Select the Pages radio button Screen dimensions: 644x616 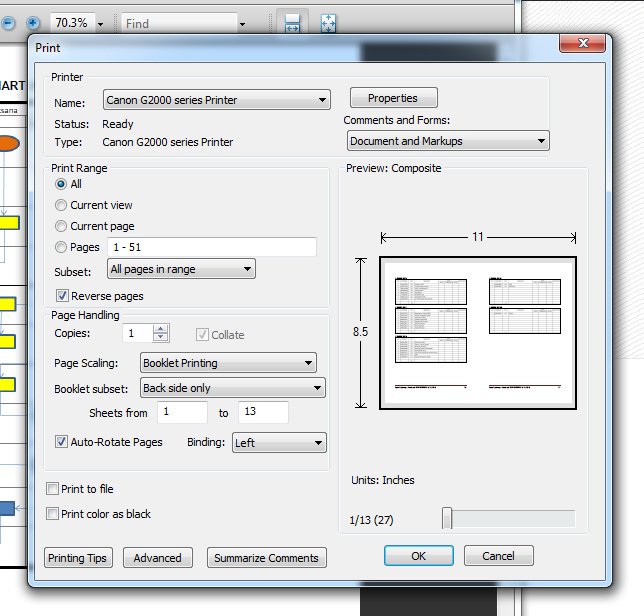tap(61, 247)
